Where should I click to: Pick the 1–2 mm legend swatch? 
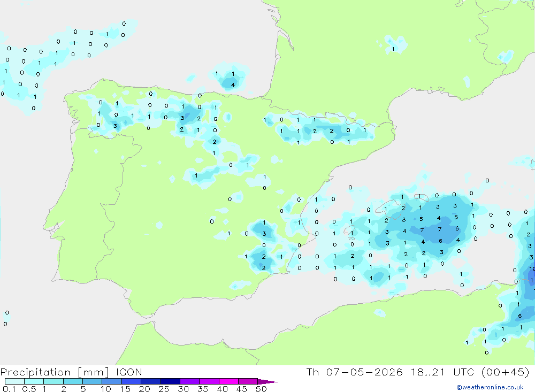click(53, 381)
